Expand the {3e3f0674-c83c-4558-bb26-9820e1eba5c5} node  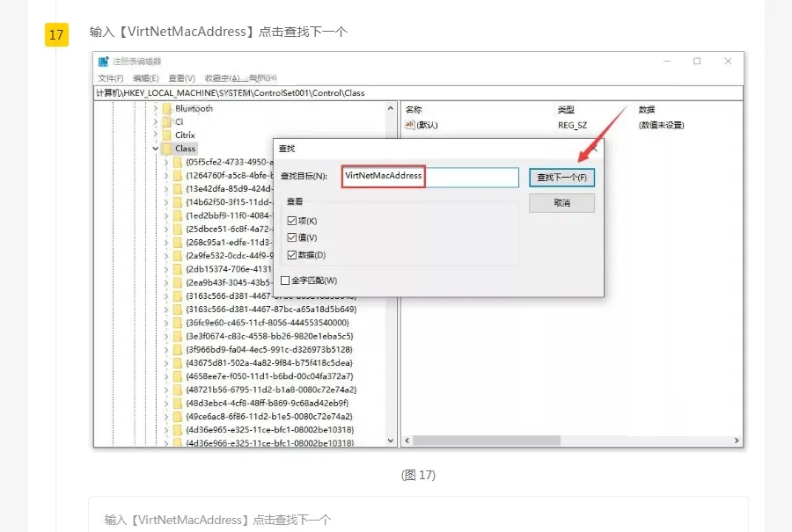(x=166, y=336)
